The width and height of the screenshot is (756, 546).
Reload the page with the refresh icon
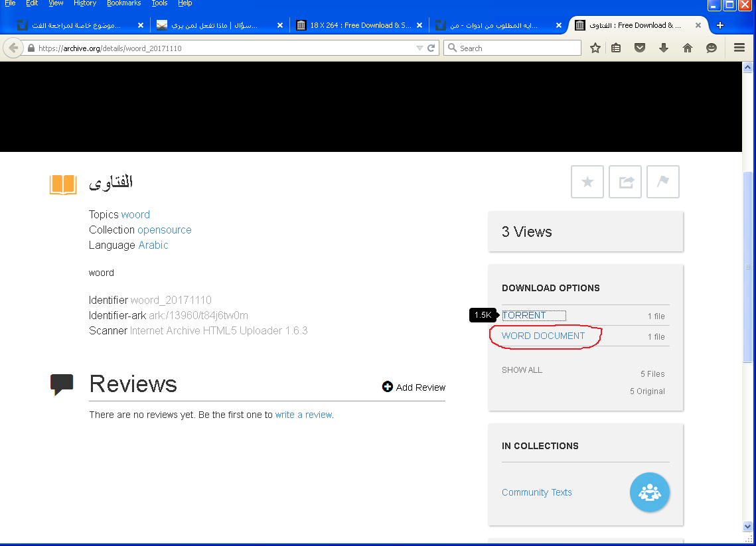431,48
